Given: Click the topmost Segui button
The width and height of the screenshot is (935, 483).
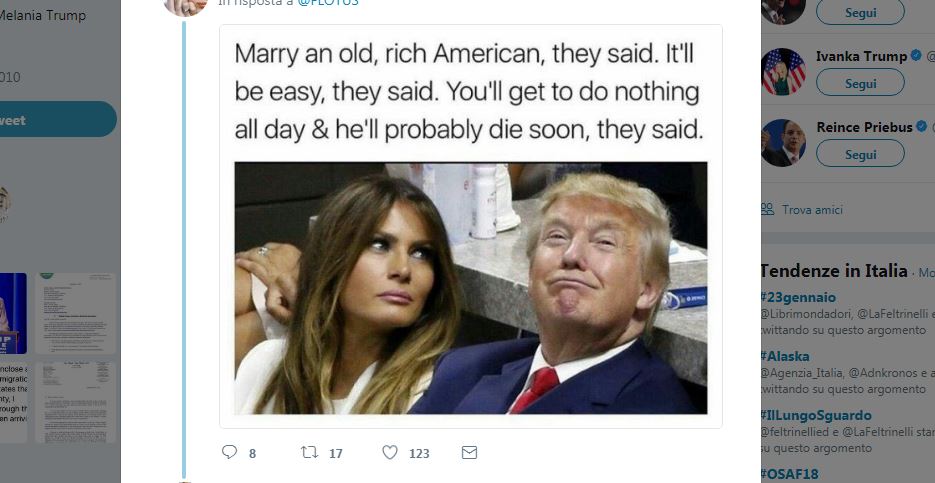Looking at the screenshot, I should pos(860,12).
